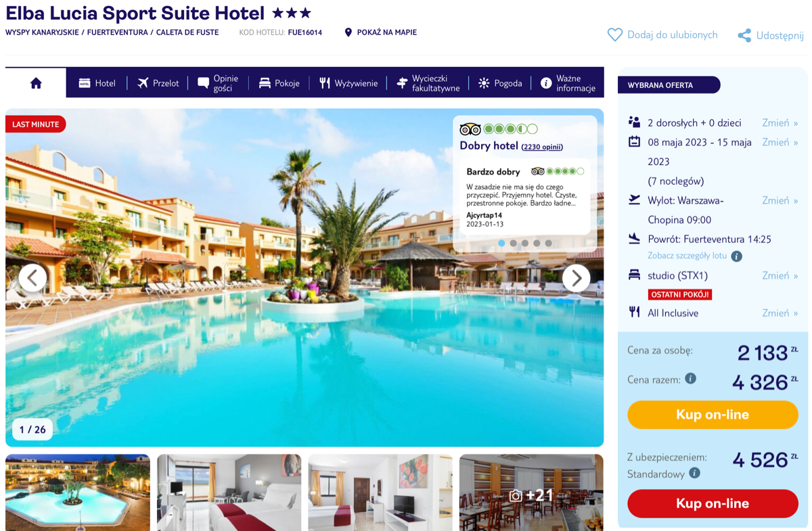
Task: Click the info icon beside Cena razem
Action: click(690, 379)
